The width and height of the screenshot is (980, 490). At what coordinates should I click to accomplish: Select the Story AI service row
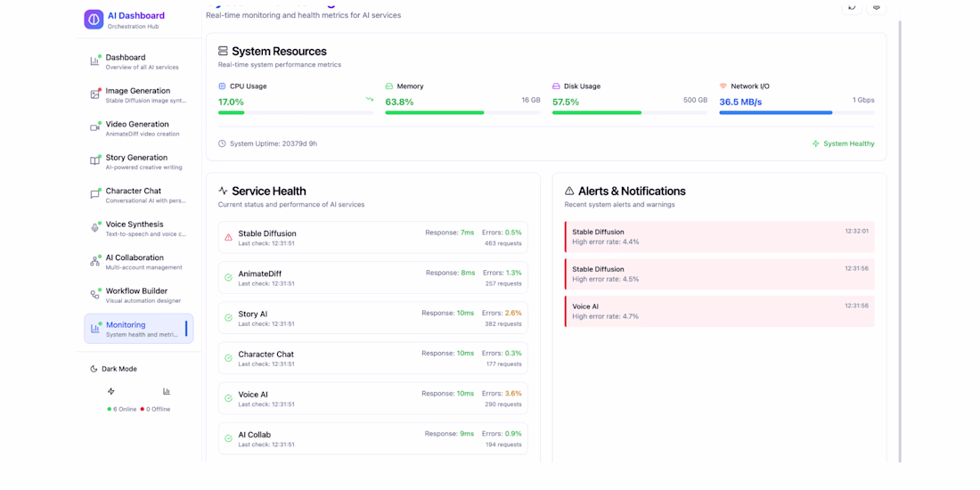coord(373,318)
